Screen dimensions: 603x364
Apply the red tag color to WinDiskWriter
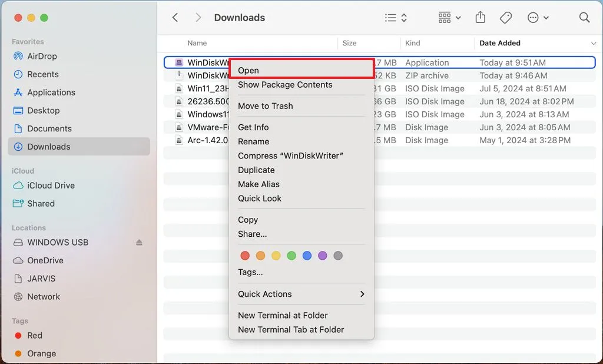245,255
